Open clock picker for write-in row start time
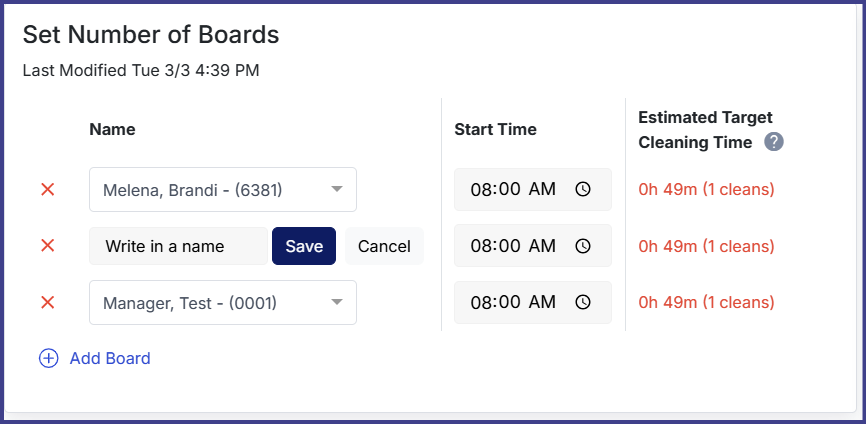 point(583,246)
